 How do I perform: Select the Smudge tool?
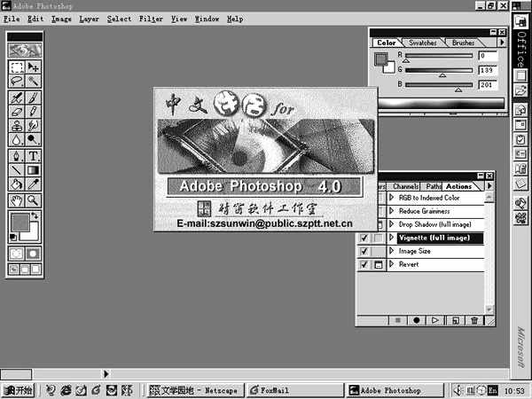click(33, 126)
